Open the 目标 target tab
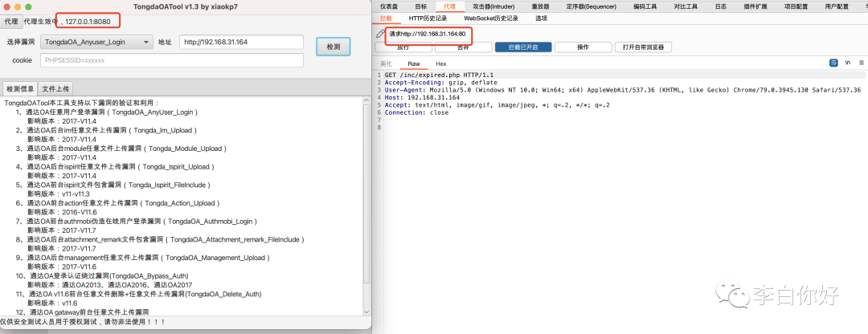This screenshot has width=868, height=334. click(420, 6)
